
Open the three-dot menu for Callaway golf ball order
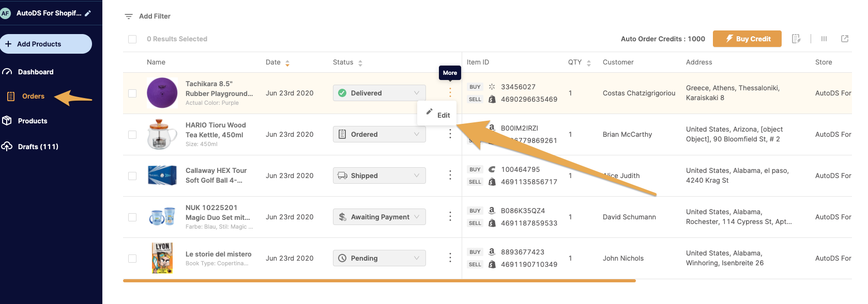[450, 175]
